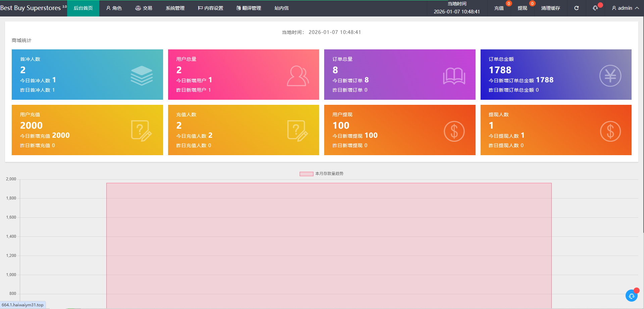
Task: Click the book icon on 订单总量 card
Action: point(454,76)
